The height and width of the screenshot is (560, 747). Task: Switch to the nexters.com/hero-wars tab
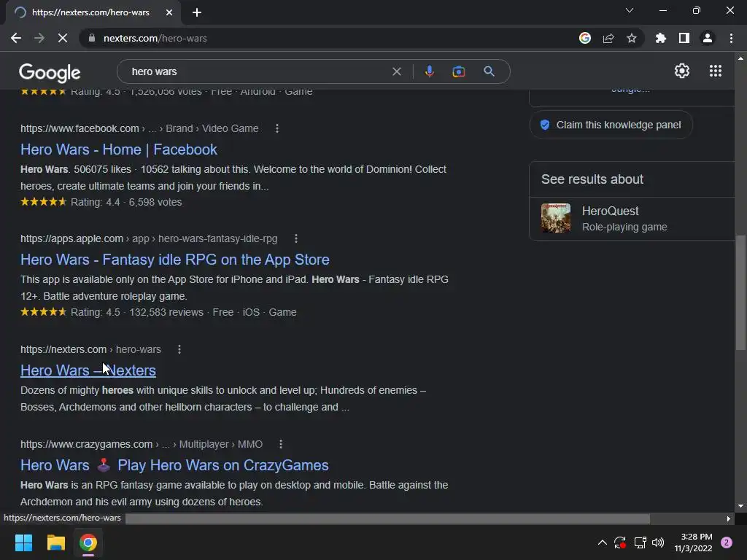(90, 12)
